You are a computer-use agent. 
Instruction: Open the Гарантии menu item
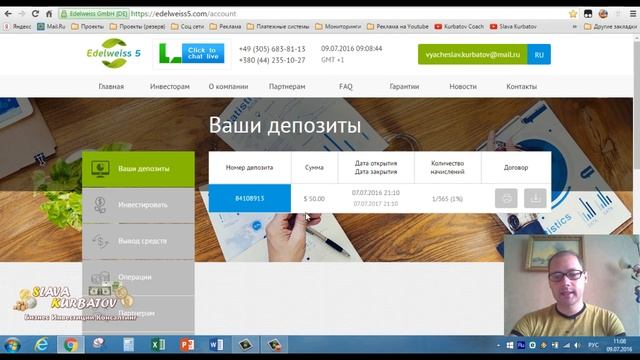click(x=404, y=87)
